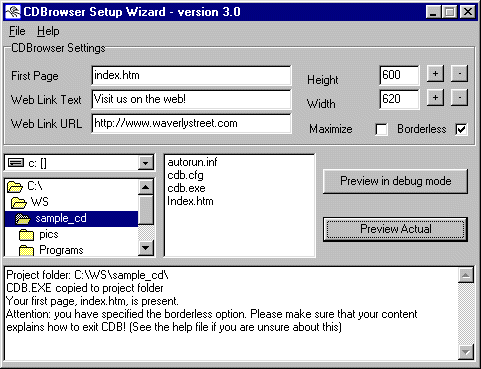The width and height of the screenshot is (481, 369).
Task: Click the open folder icon beside C:\
Action: point(15,187)
